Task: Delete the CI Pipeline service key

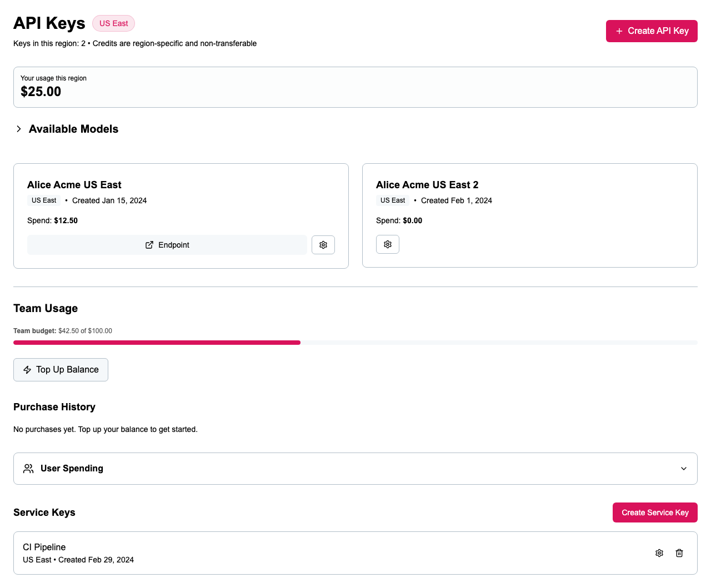Action: tap(679, 553)
